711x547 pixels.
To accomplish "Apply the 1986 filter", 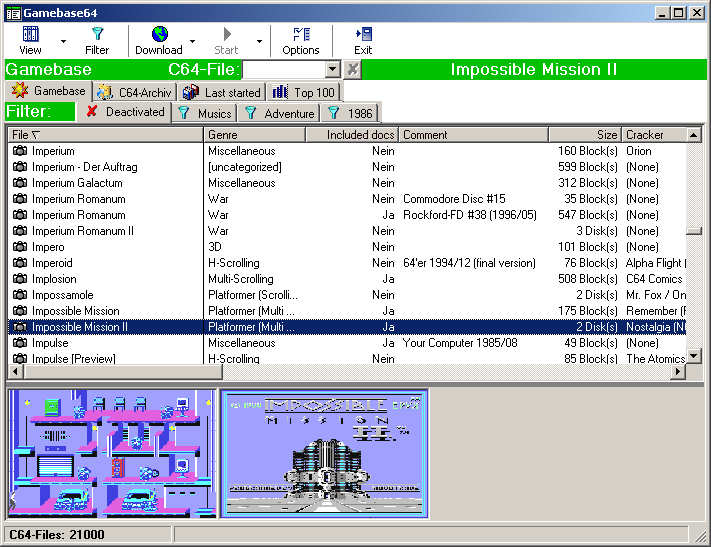I will point(350,113).
